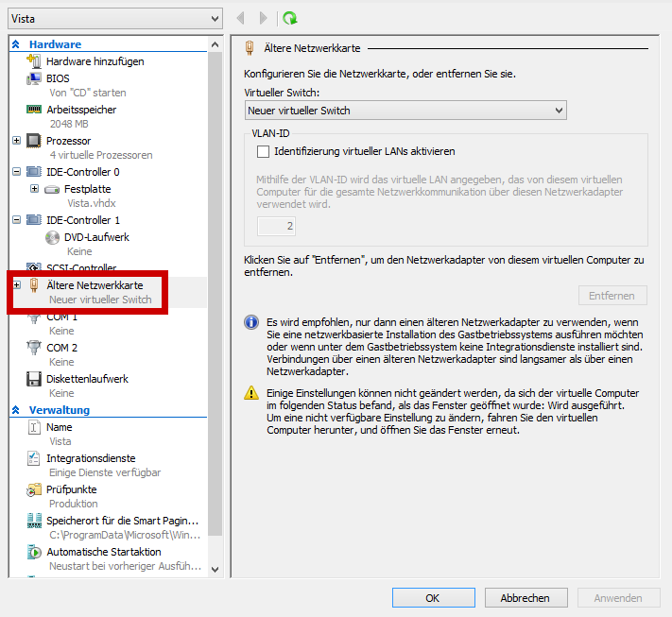Click the 'Vista.vhdx' file name
The height and width of the screenshot is (617, 672).
(x=92, y=203)
